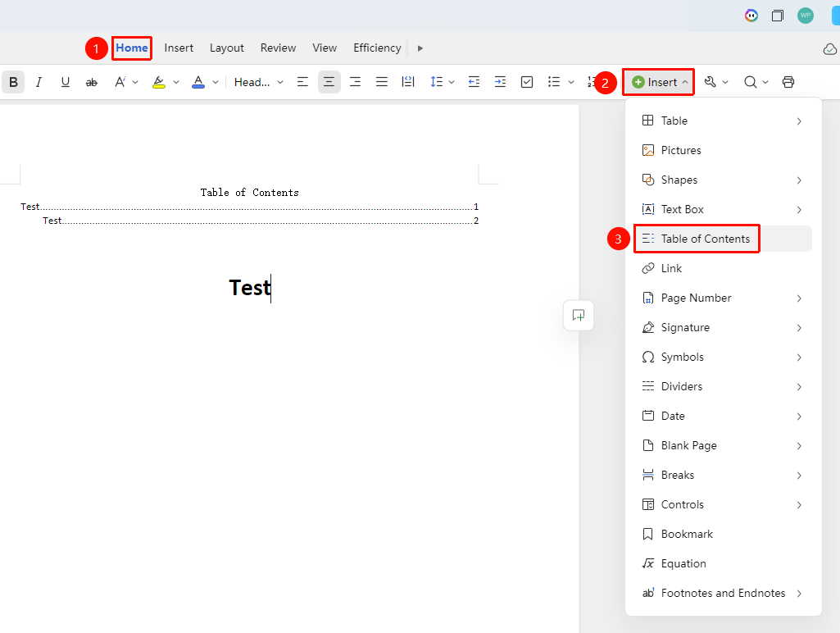Viewport: 840px width, 633px height.
Task: Center-align the text
Action: click(329, 82)
